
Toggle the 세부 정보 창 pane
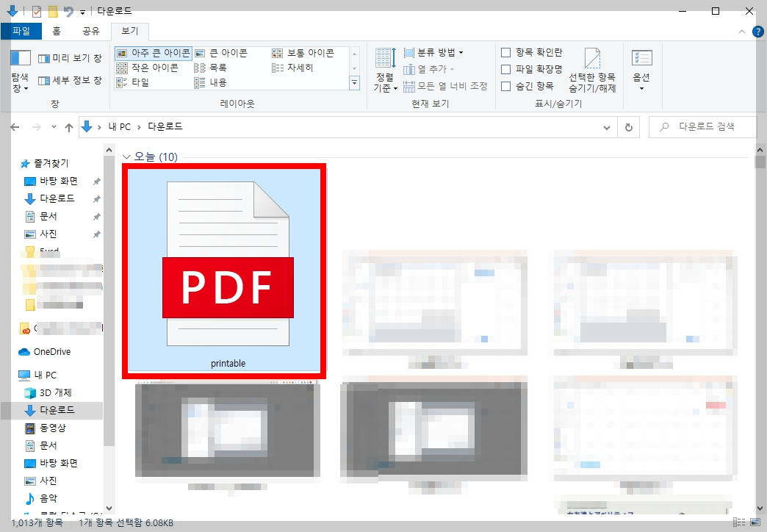[70, 80]
